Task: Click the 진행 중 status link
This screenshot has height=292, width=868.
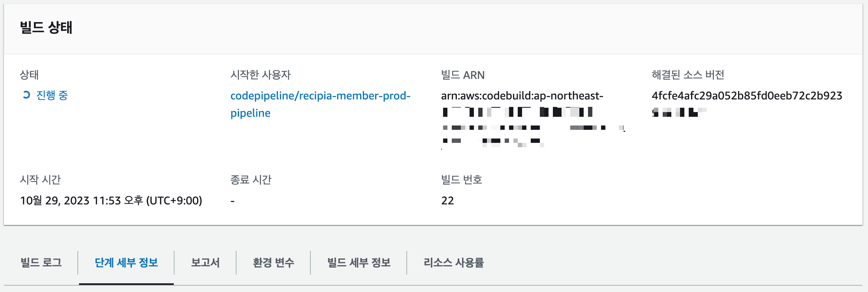Action: (52, 95)
